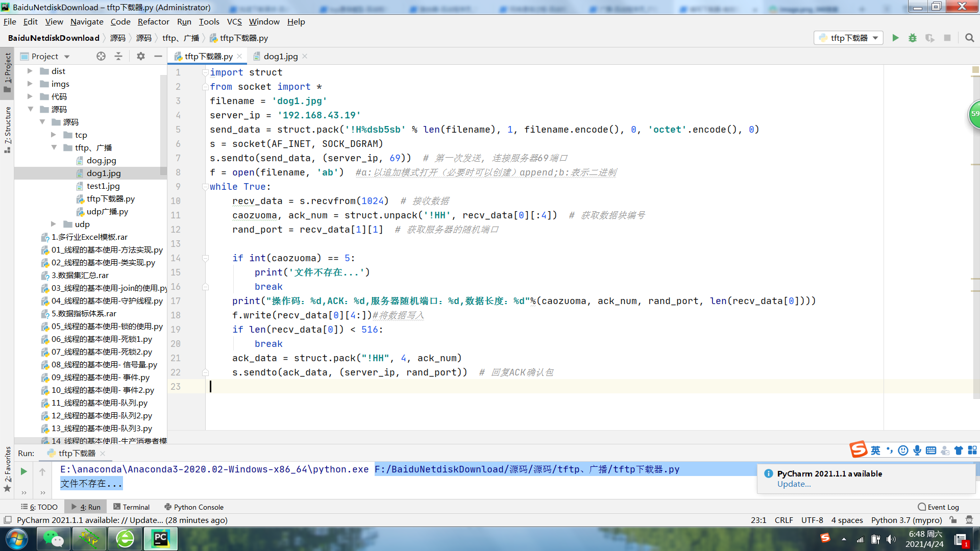Open Sogou soft keyboard icon
The width and height of the screenshot is (980, 551).
coord(931,450)
